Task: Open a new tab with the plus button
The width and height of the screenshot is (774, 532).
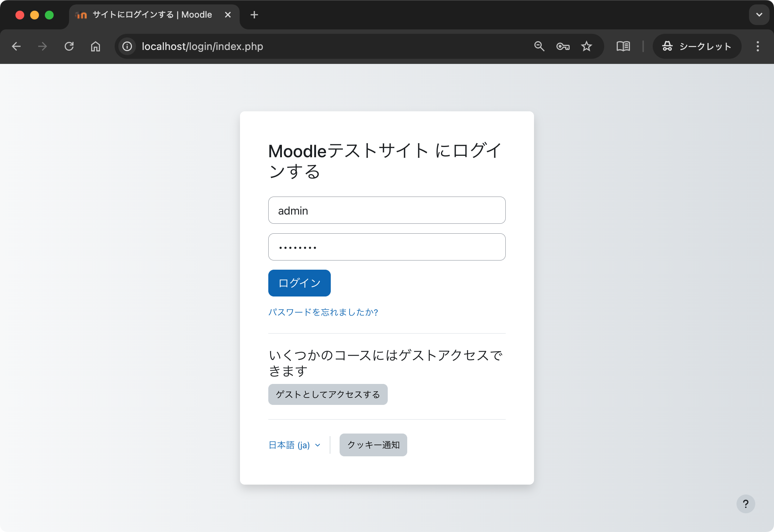Action: pos(255,15)
